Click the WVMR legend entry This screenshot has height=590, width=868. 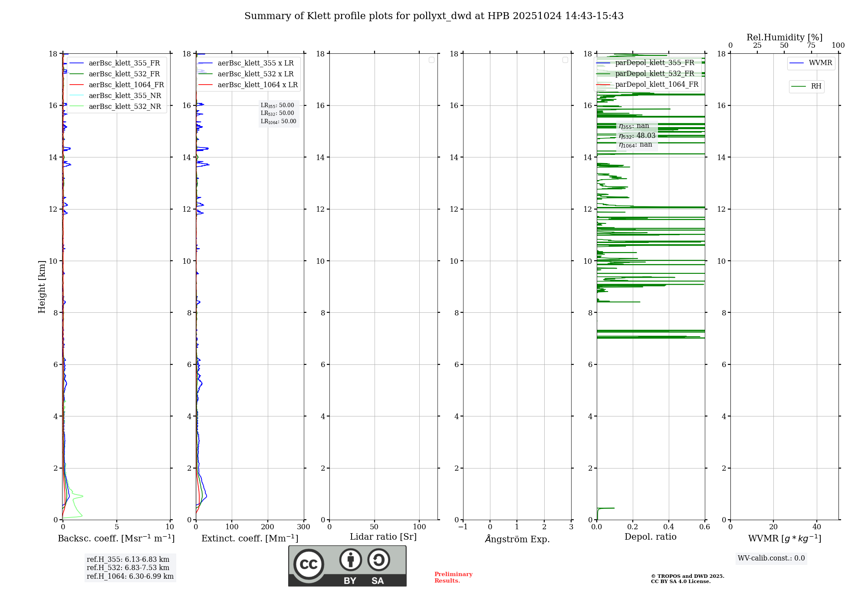pos(820,63)
